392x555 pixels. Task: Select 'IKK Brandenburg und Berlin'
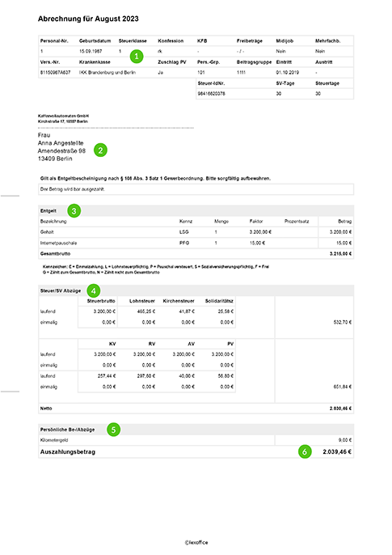tap(107, 73)
